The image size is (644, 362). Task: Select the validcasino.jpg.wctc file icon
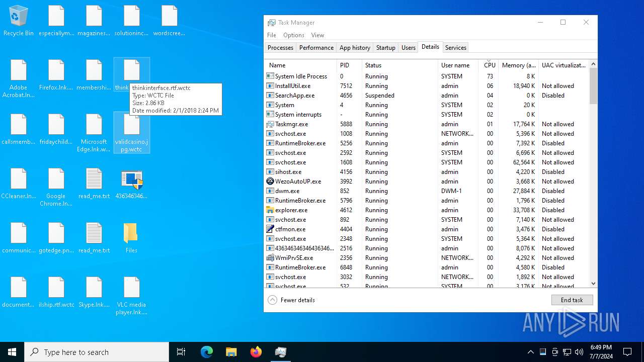pos(131,133)
